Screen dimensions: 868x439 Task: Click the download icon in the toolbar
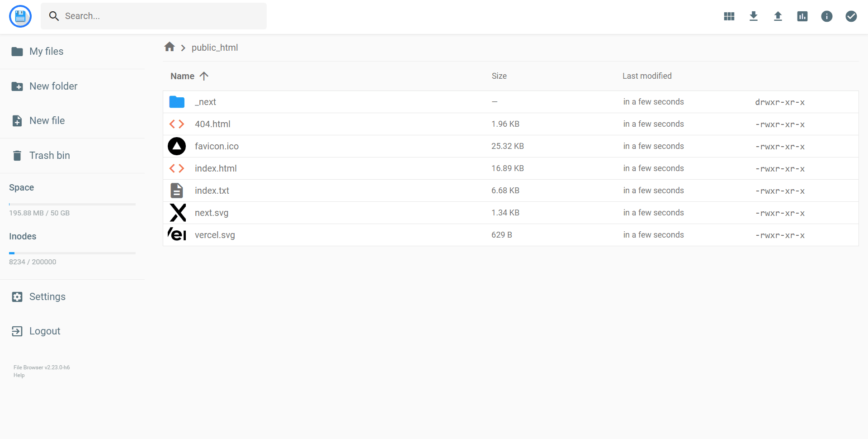click(x=753, y=17)
